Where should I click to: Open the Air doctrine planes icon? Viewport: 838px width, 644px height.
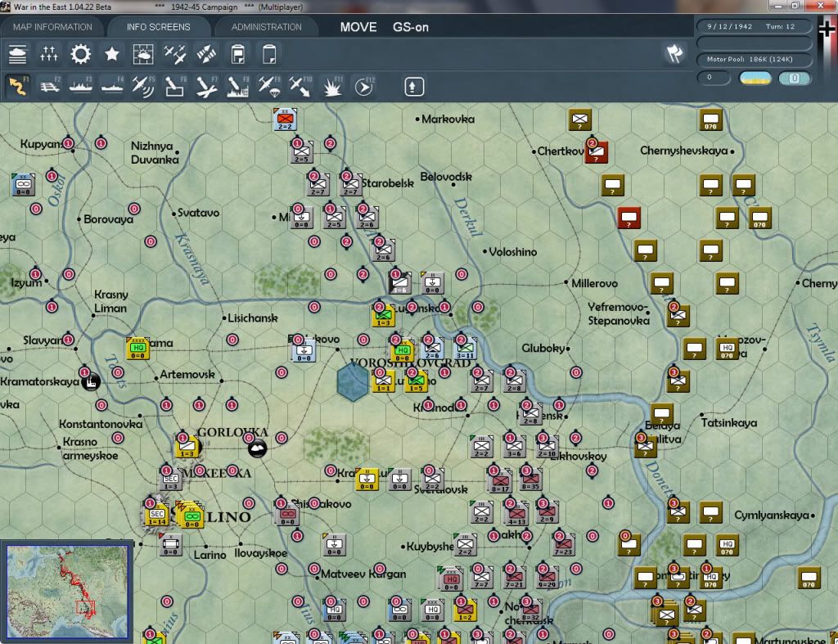[175, 54]
